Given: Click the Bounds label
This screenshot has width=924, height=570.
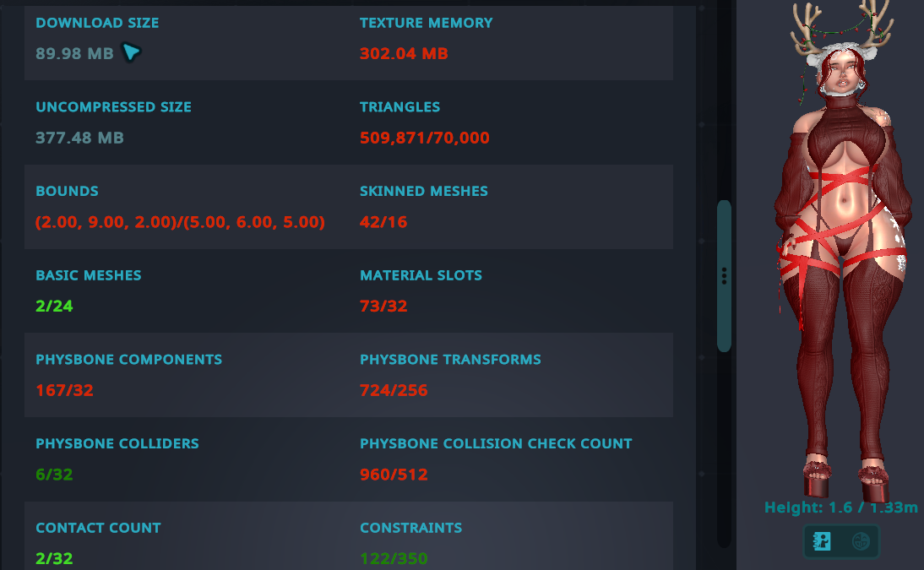Looking at the screenshot, I should [x=67, y=192].
